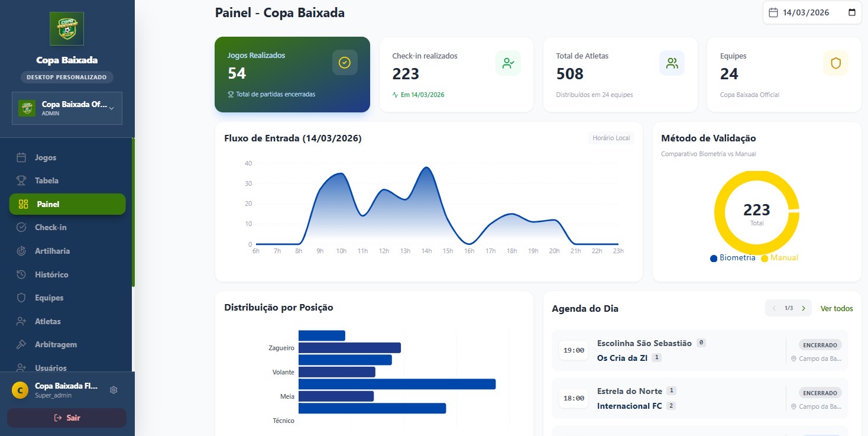The height and width of the screenshot is (436, 868).
Task: Click the Usuários person icon
Action: 21,367
